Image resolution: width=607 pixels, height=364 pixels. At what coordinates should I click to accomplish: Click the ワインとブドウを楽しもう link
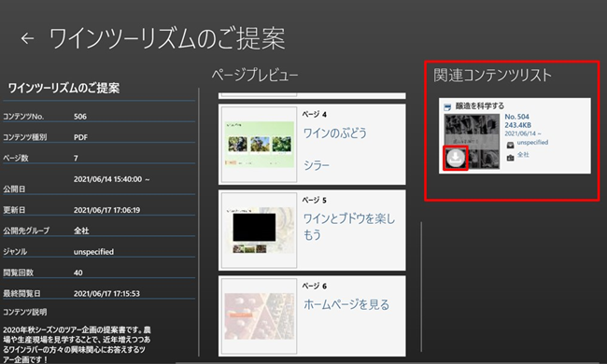point(349,226)
